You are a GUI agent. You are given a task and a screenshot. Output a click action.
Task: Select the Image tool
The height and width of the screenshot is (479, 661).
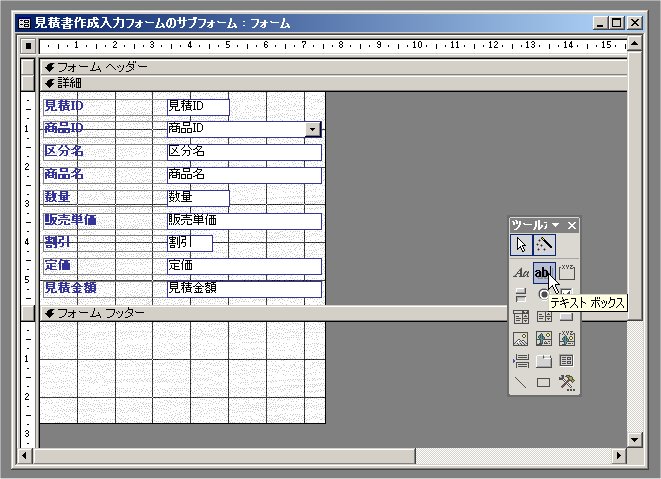(x=521, y=339)
